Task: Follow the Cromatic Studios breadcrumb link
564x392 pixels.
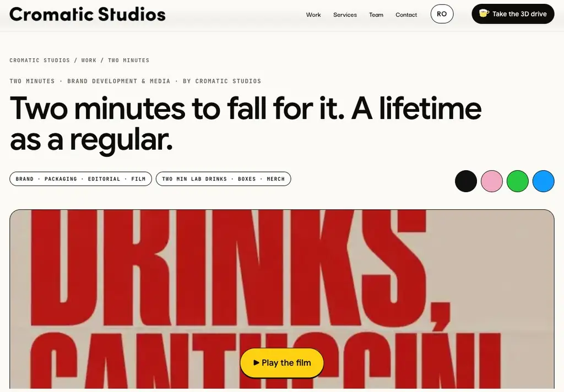Action: 40,60
